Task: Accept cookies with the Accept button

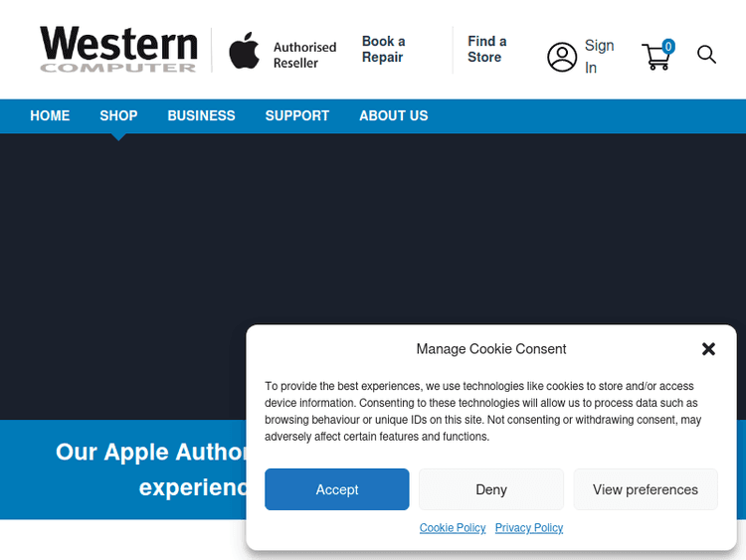Action: [336, 489]
